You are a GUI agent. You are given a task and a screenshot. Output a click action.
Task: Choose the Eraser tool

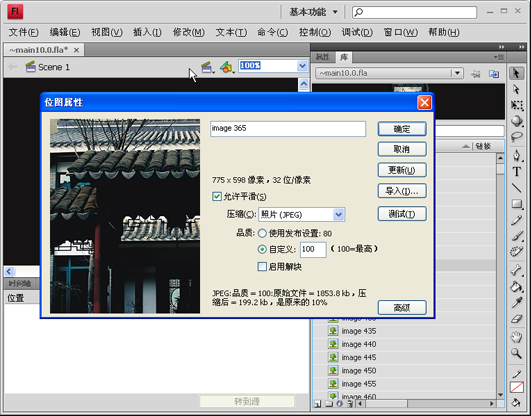(x=516, y=319)
